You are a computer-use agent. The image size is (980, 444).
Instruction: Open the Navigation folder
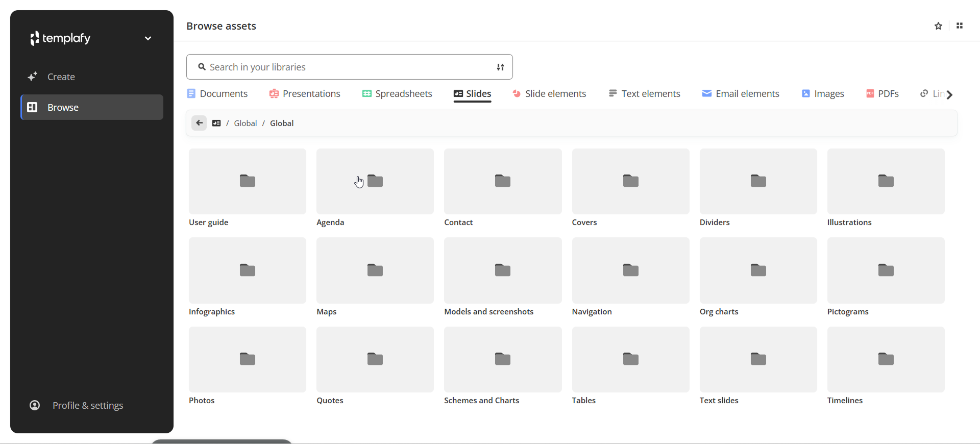pos(631,277)
